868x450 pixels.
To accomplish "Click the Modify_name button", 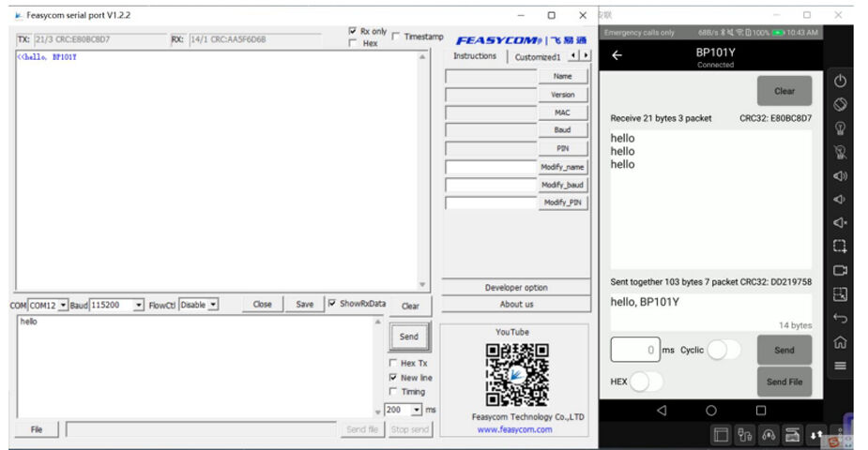I will point(562,167).
